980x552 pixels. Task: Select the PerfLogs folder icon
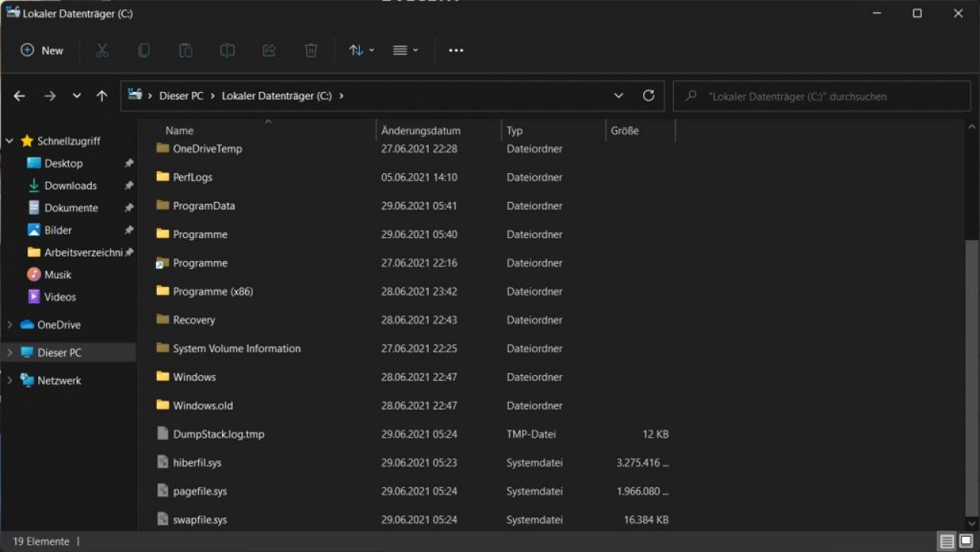162,177
